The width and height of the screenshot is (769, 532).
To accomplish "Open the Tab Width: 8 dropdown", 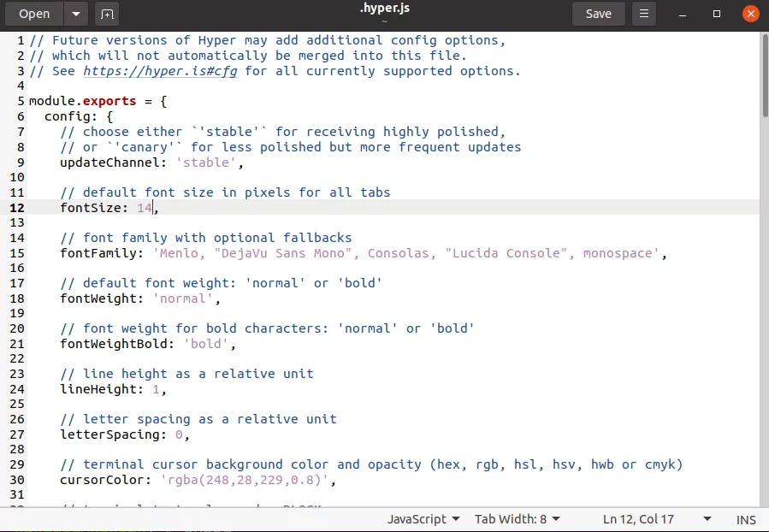I will click(517, 519).
